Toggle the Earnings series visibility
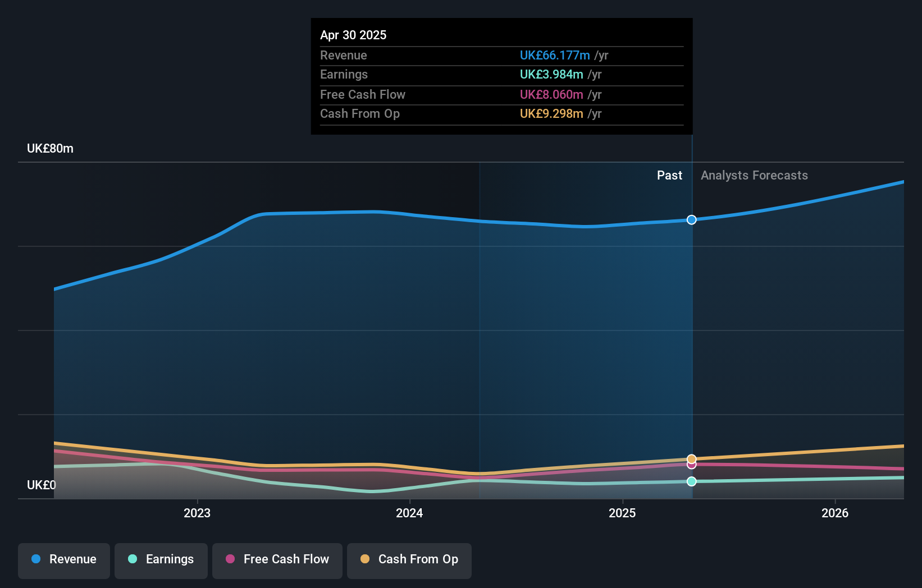 (161, 559)
